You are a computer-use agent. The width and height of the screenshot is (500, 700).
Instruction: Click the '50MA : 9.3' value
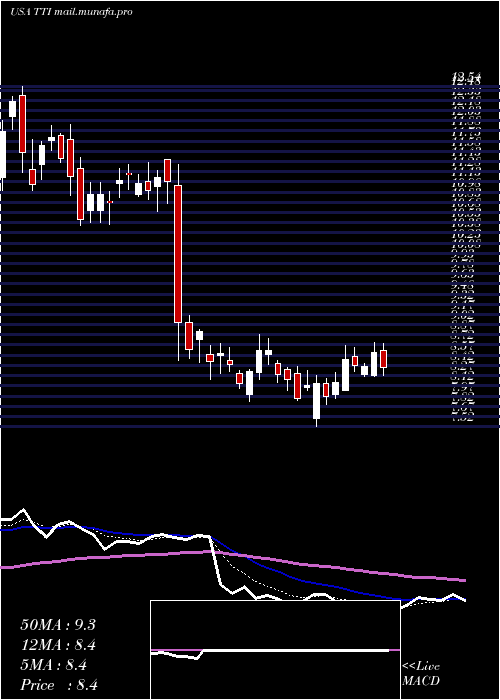(x=58, y=625)
